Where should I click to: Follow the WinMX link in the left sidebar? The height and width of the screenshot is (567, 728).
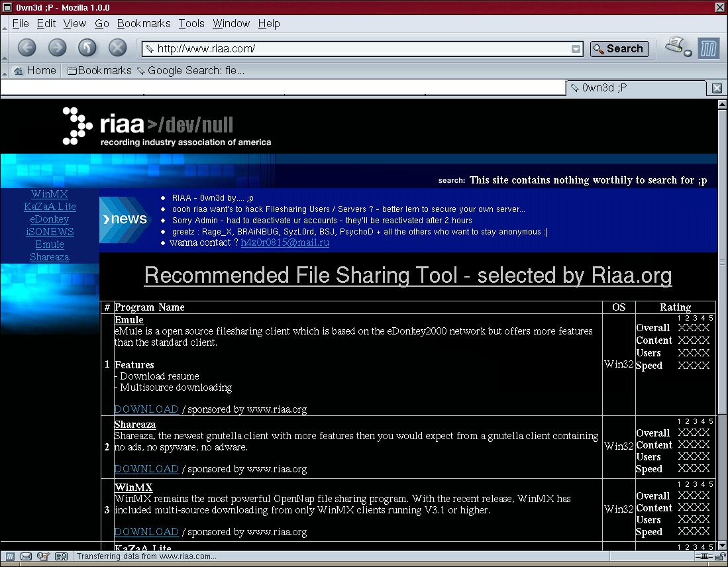[x=50, y=194]
